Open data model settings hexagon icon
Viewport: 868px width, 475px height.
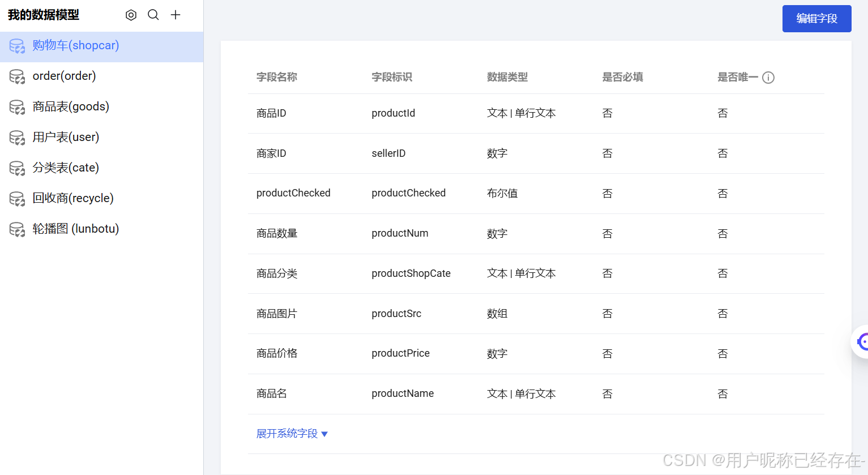coord(131,15)
